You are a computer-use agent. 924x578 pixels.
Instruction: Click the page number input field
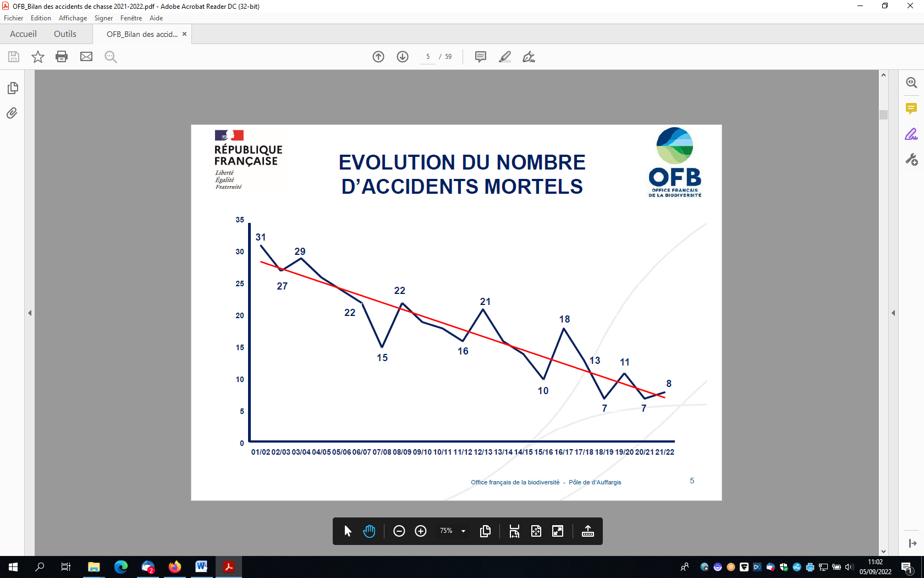click(428, 57)
